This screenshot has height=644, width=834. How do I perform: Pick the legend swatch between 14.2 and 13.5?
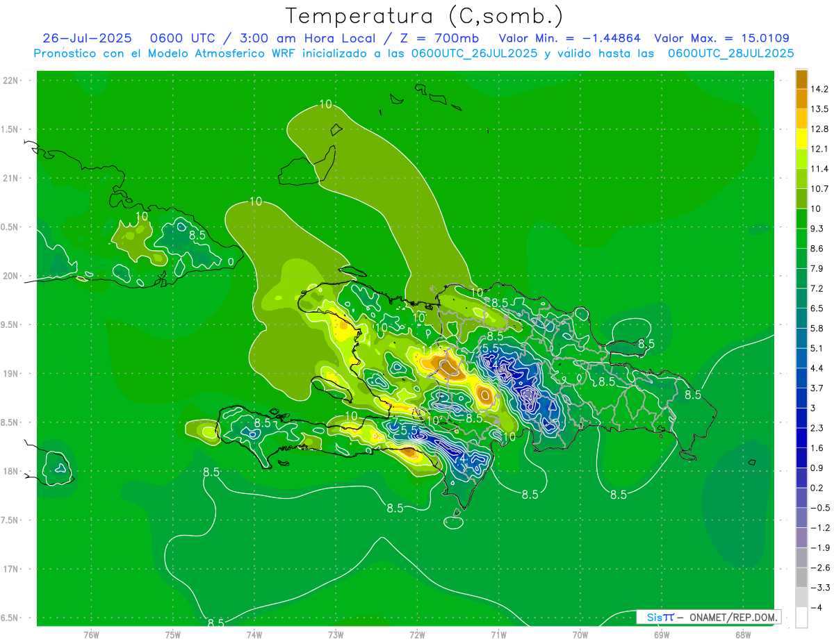pos(801,99)
